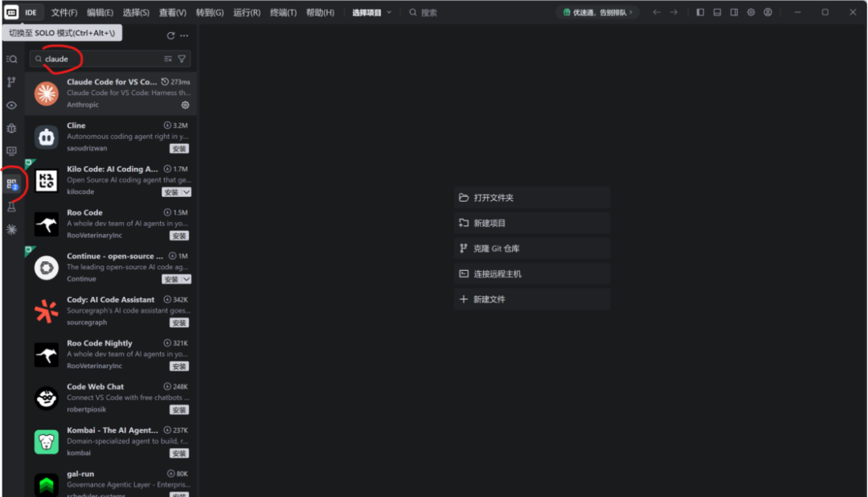Screen dimensions: 868x497
Task: Open the 运行(R) menu
Action: point(247,12)
